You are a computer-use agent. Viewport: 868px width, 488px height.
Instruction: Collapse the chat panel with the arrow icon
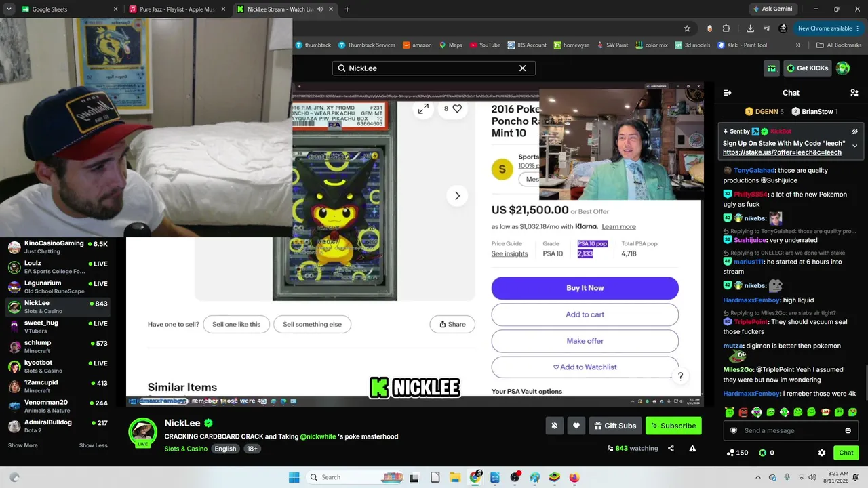click(x=728, y=93)
